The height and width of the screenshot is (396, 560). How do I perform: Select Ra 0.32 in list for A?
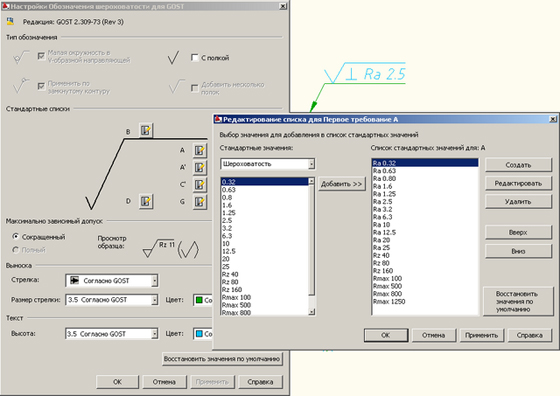tap(425, 163)
